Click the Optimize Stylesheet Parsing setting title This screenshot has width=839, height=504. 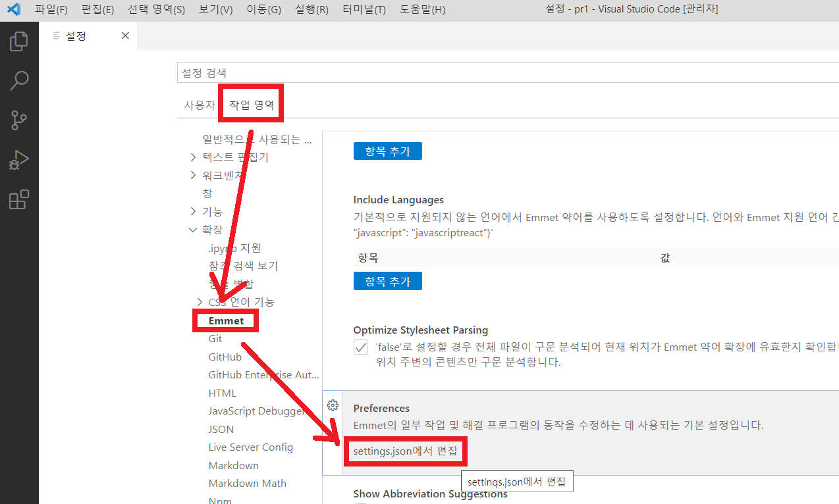click(x=421, y=330)
